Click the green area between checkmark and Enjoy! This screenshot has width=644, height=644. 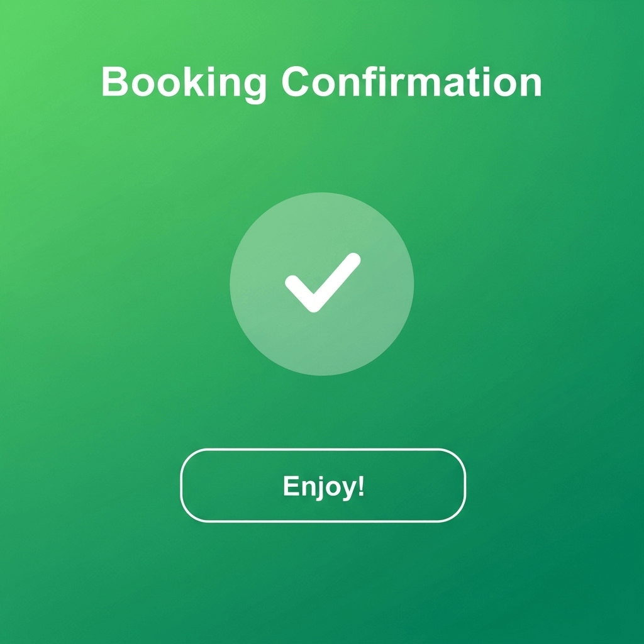tap(322, 412)
